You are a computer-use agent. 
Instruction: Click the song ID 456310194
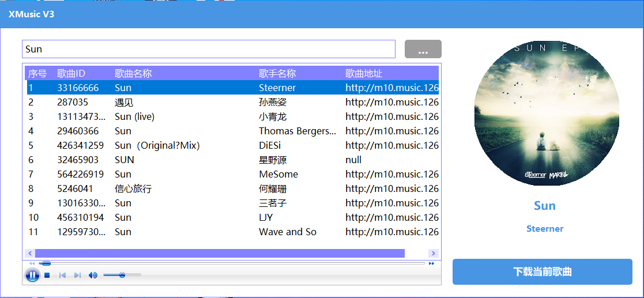(81, 217)
